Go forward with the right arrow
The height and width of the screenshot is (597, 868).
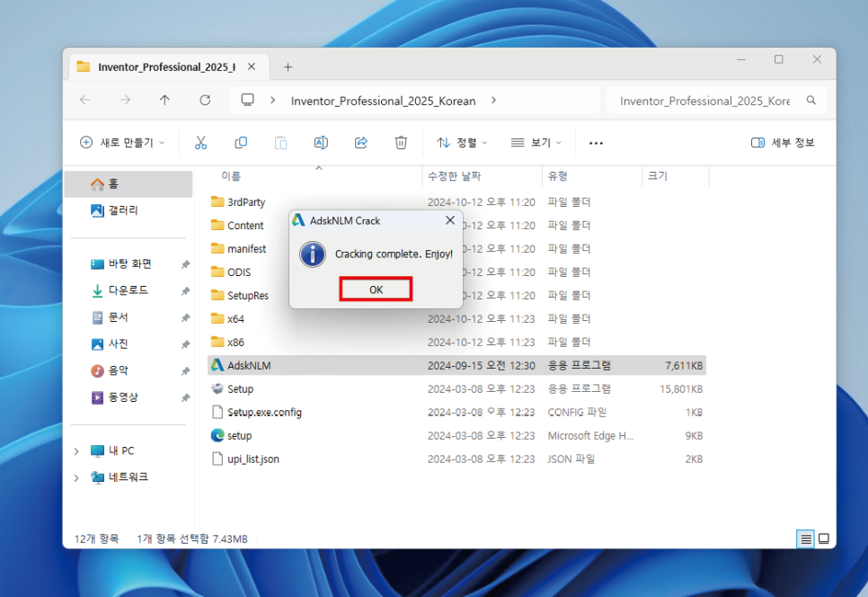coord(125,100)
